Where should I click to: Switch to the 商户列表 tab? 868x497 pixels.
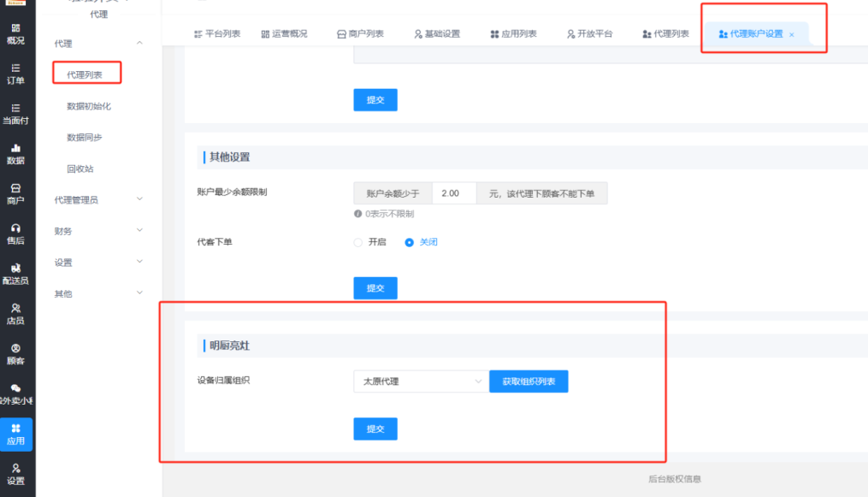pos(360,33)
